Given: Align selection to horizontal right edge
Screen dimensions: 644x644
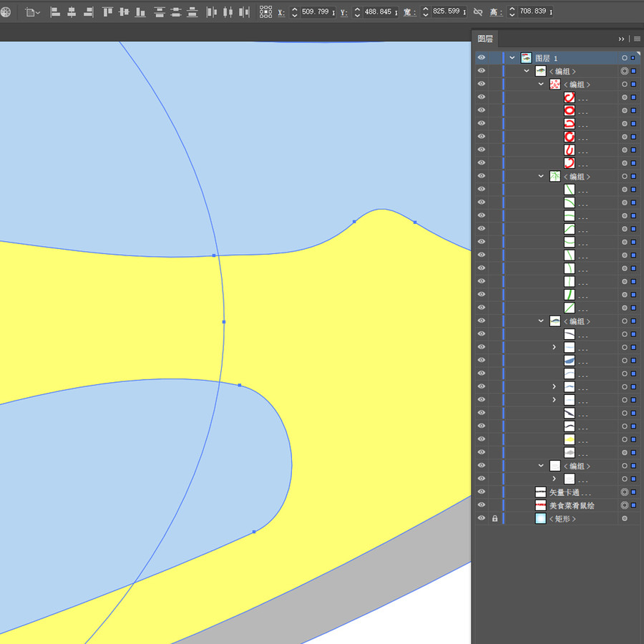Looking at the screenshot, I should 88,12.
